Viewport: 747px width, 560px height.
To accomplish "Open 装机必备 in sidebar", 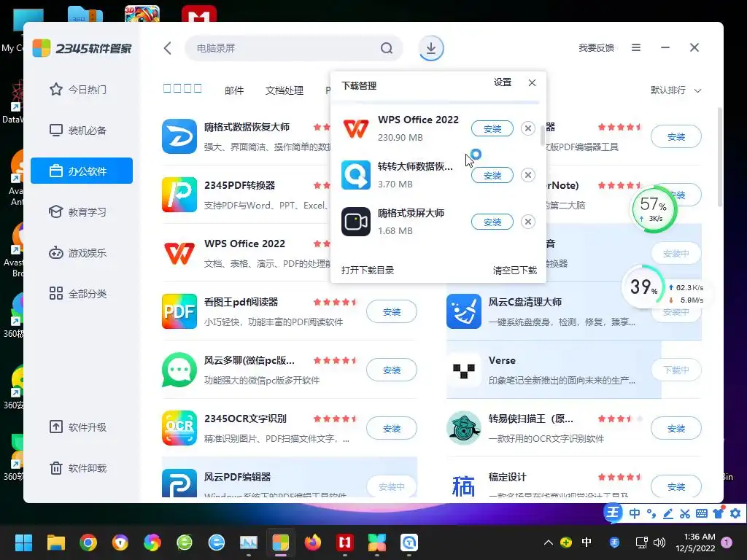I will pyautogui.click(x=82, y=130).
